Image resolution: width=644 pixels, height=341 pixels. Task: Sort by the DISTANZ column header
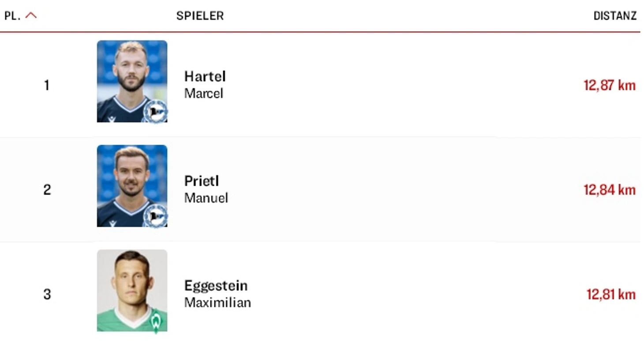(615, 16)
